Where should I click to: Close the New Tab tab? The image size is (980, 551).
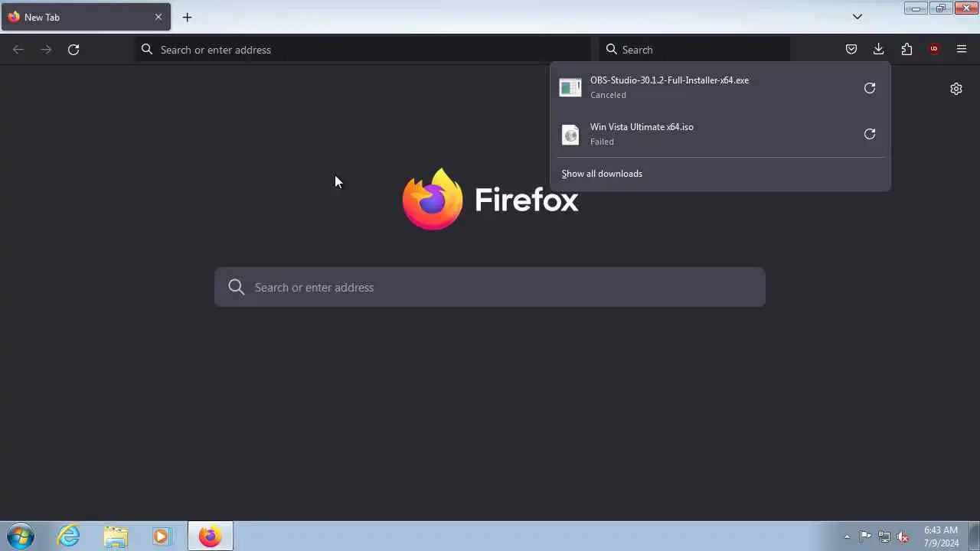click(158, 17)
